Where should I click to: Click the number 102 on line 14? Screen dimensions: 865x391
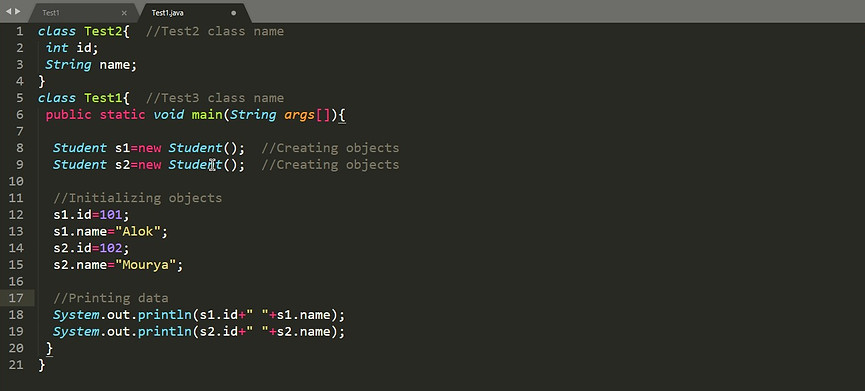[x=111, y=248]
